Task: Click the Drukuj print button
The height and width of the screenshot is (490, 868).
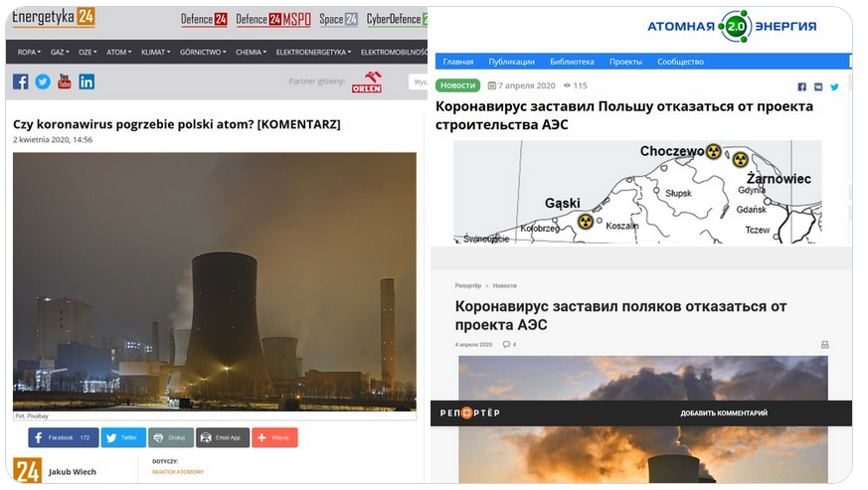Action: click(171, 437)
